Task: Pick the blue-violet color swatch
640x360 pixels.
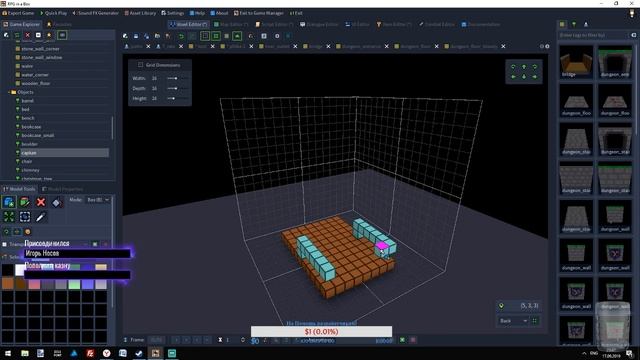Action: (x=87, y=284)
